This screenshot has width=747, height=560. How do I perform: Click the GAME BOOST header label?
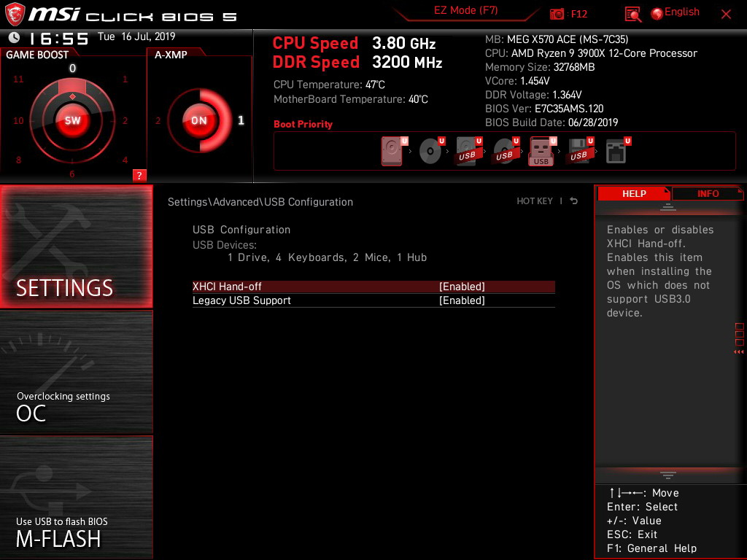37,55
